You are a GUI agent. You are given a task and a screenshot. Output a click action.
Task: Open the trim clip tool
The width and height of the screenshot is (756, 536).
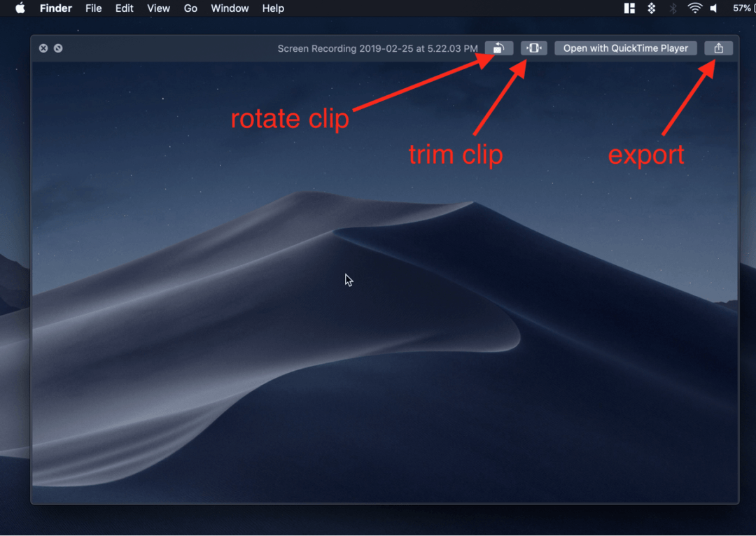[534, 48]
